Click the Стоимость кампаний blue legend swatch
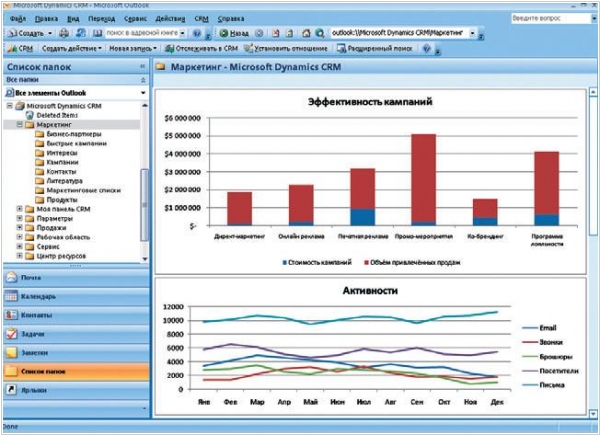The width and height of the screenshot is (600, 435). pos(284,262)
